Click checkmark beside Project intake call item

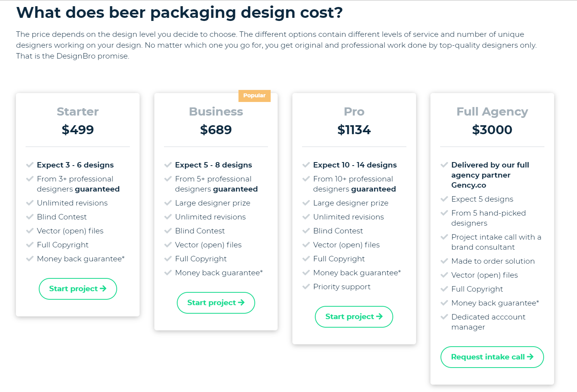pos(444,237)
